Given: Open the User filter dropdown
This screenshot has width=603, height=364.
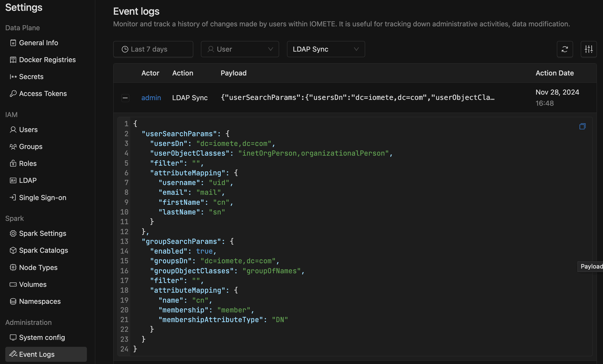Looking at the screenshot, I should coord(240,49).
